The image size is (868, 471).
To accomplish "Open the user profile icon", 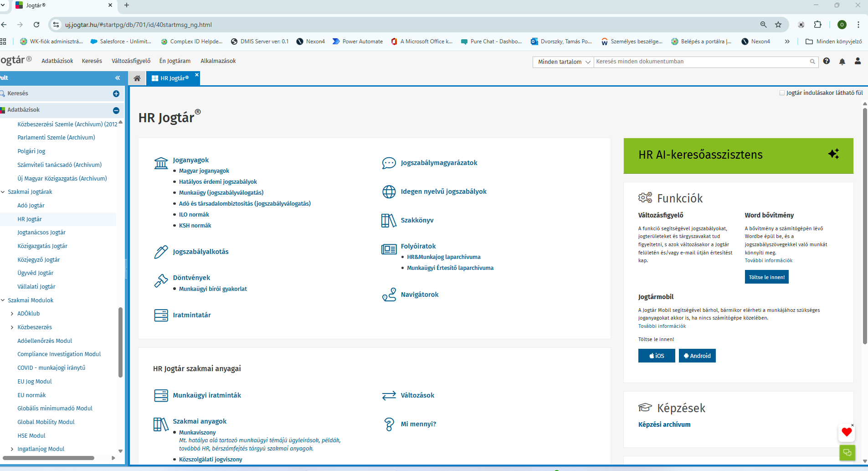I will point(858,61).
